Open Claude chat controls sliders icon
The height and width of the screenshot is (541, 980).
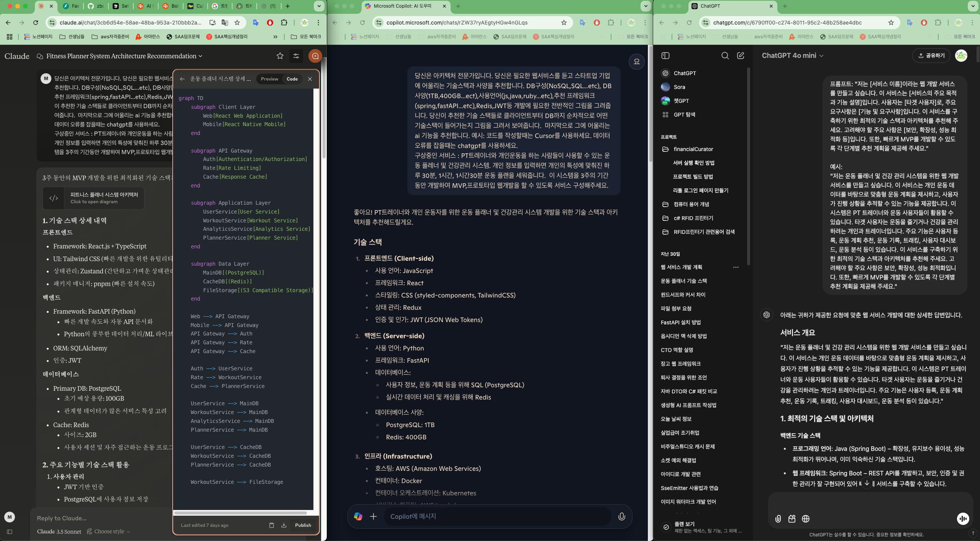(x=296, y=56)
